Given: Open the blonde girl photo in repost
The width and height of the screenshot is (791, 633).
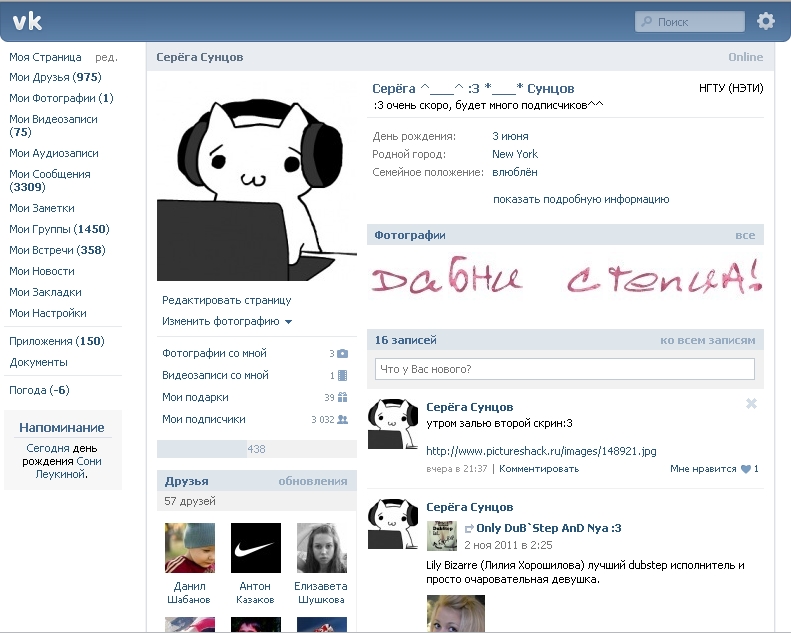Looking at the screenshot, I should pyautogui.click(x=456, y=613).
